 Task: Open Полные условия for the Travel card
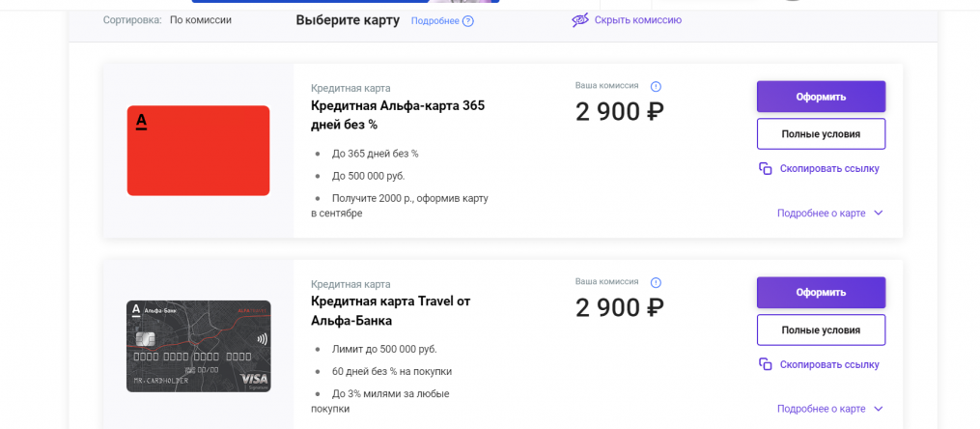tap(821, 329)
